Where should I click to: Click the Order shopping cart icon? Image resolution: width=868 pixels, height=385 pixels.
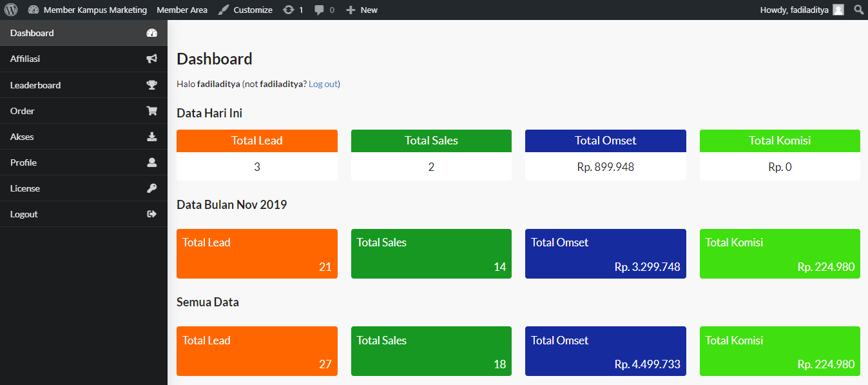click(x=152, y=111)
